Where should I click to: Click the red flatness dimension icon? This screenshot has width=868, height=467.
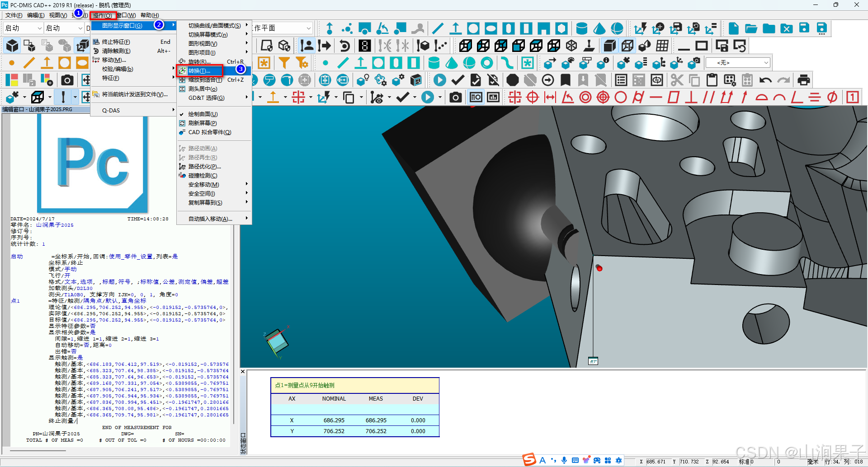[674, 97]
